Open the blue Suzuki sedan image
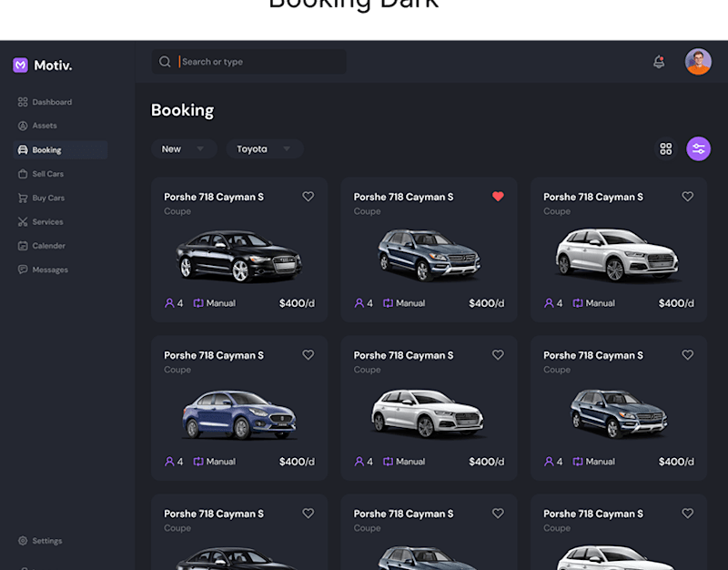The height and width of the screenshot is (570, 728). pyautogui.click(x=239, y=415)
